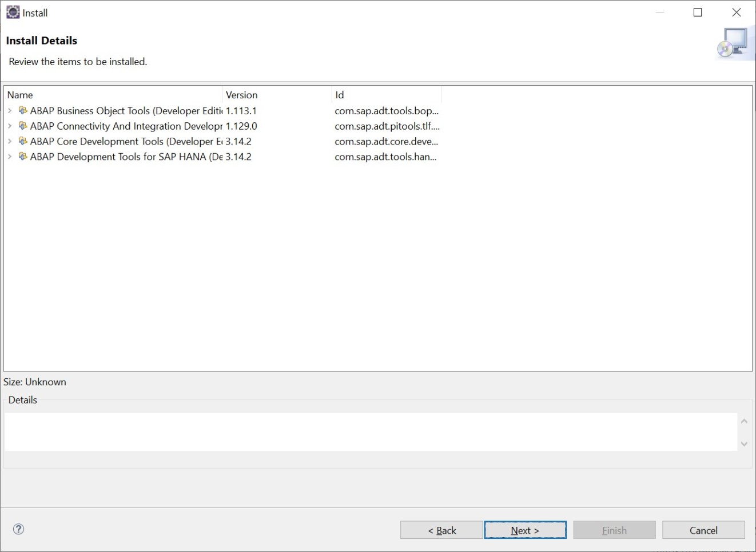Click the icon next to ABAP Core Development Tools

[x=23, y=141]
